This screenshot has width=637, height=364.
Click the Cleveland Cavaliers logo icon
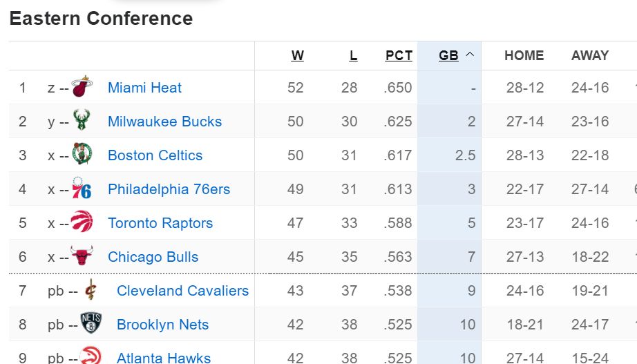[x=91, y=291]
